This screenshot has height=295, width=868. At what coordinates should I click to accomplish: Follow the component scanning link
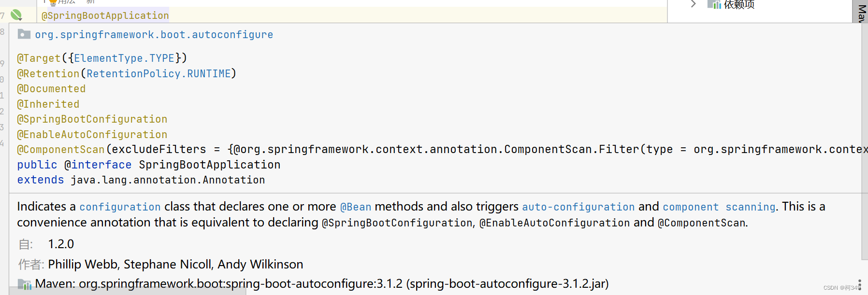(x=720, y=207)
